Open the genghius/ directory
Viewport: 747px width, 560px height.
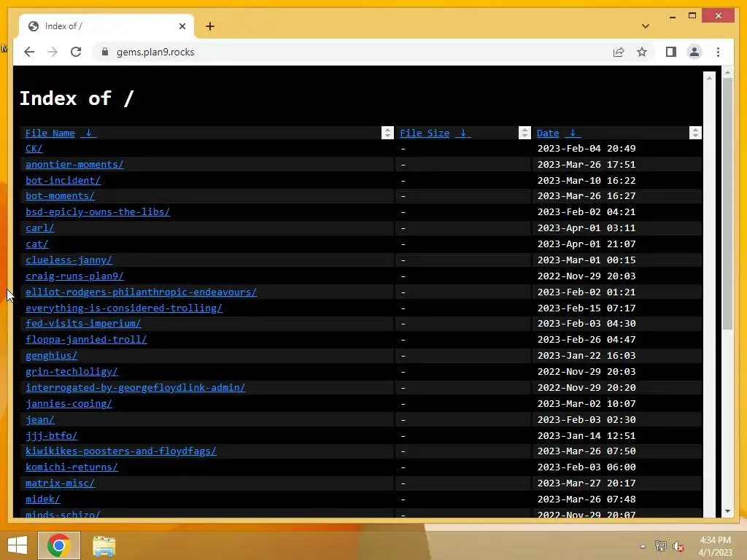(52, 356)
